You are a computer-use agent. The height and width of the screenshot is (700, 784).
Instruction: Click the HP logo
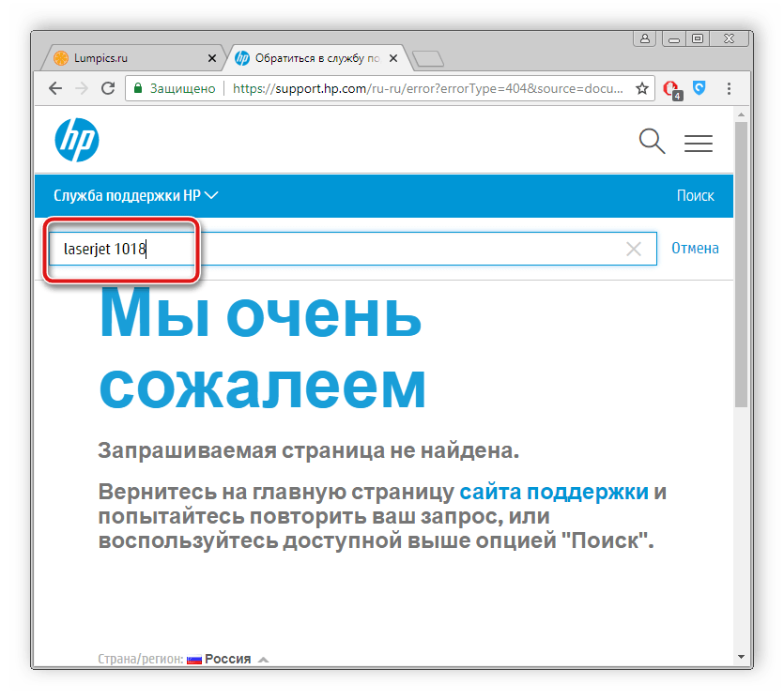point(77,141)
